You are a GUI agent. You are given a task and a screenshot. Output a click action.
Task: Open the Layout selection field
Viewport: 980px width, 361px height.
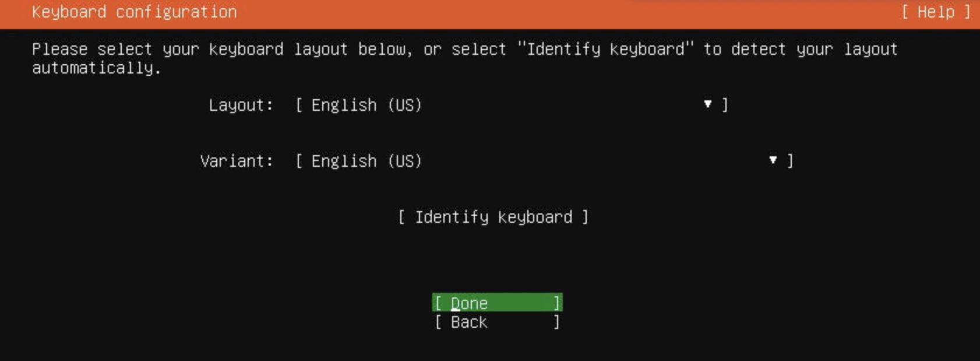click(511, 105)
